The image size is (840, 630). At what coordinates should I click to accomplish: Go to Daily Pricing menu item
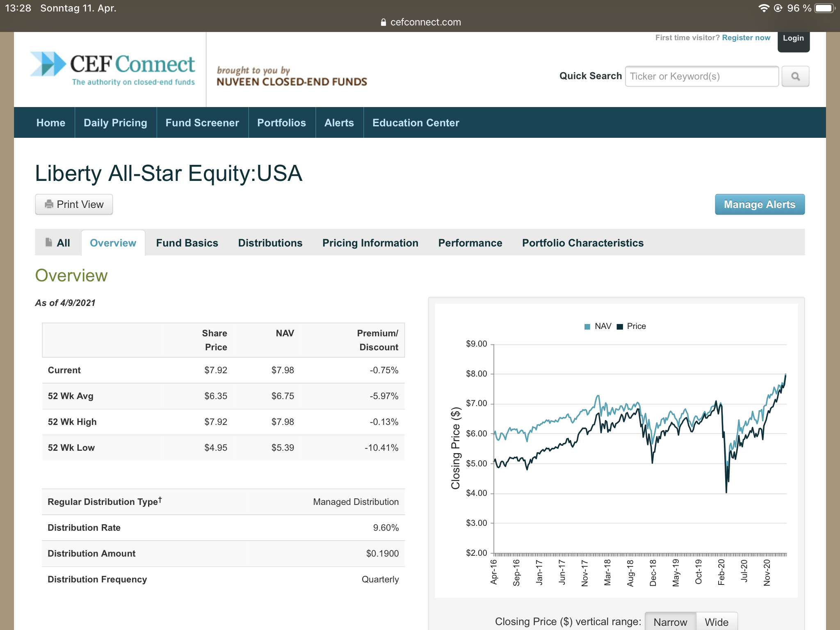pyautogui.click(x=115, y=123)
